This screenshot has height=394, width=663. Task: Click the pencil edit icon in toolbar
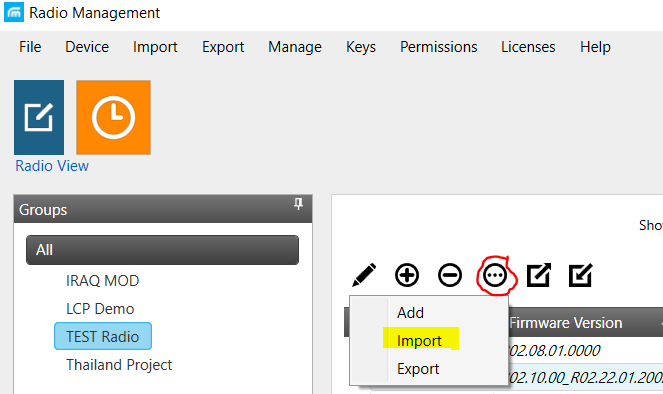tap(364, 275)
